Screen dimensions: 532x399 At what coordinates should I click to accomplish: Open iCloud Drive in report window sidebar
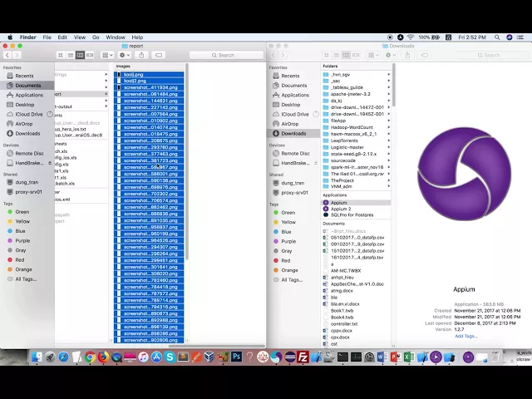pyautogui.click(x=27, y=115)
